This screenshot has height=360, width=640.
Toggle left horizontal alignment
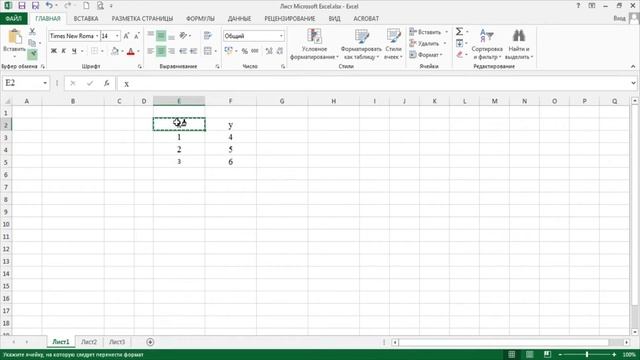click(x=151, y=51)
